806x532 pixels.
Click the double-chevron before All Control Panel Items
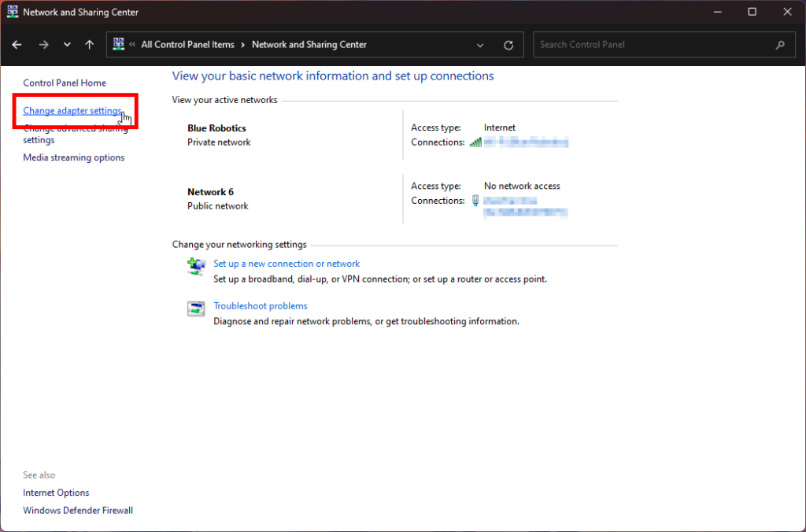tap(134, 45)
